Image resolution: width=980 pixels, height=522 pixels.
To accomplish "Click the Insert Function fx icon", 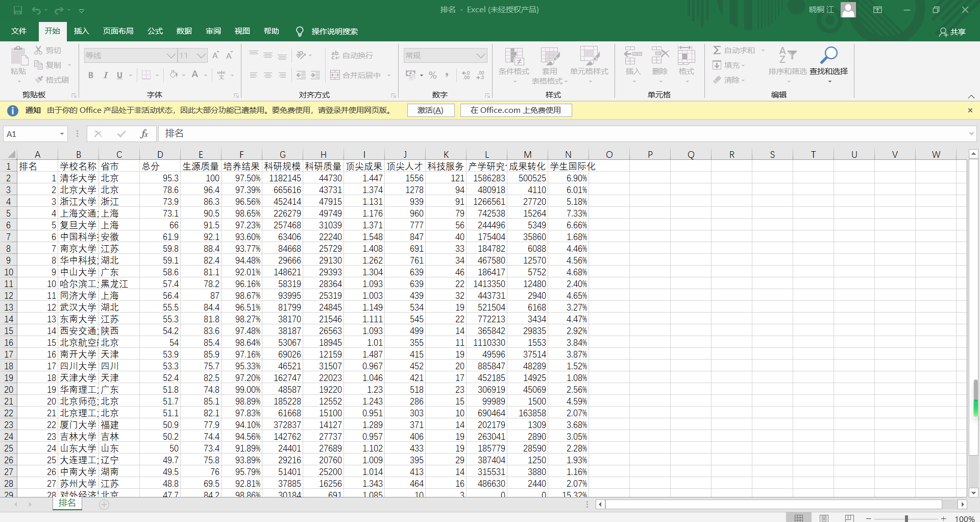I will pyautogui.click(x=144, y=134).
